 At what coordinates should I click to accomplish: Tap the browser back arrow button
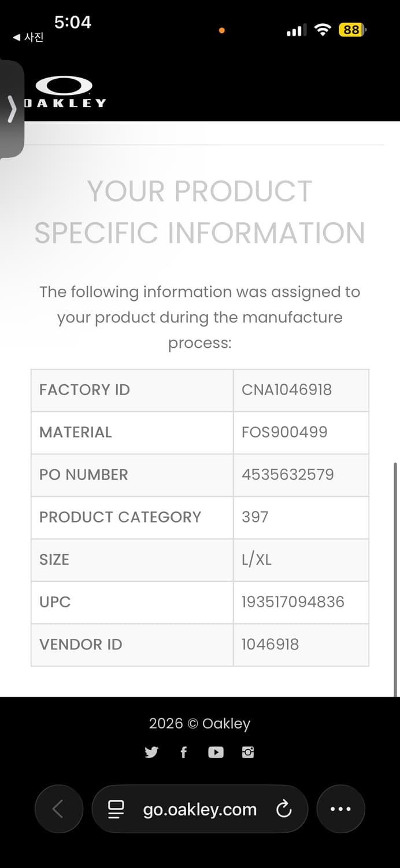58,809
